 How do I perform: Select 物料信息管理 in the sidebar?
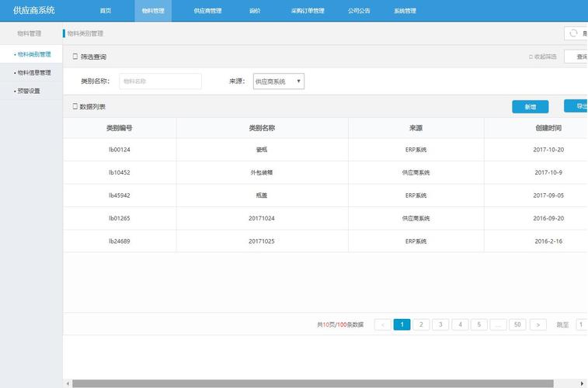(33, 72)
